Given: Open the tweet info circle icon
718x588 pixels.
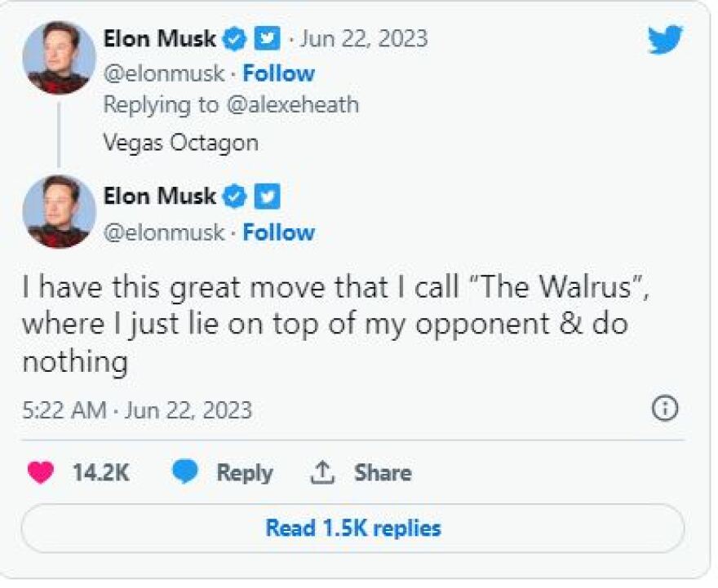Looking at the screenshot, I should 665,409.
